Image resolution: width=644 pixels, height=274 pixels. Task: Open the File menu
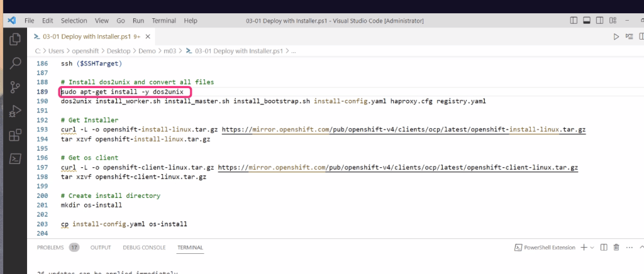click(29, 21)
